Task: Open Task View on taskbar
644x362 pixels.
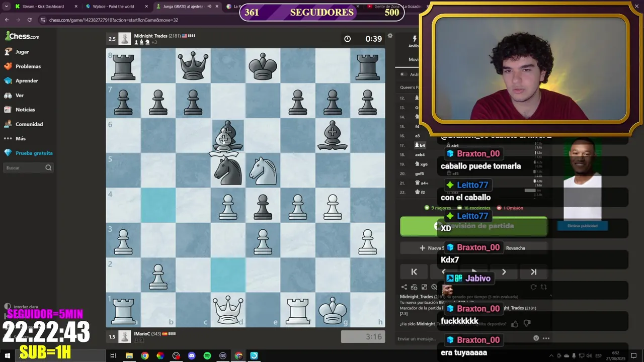Action: point(113,355)
